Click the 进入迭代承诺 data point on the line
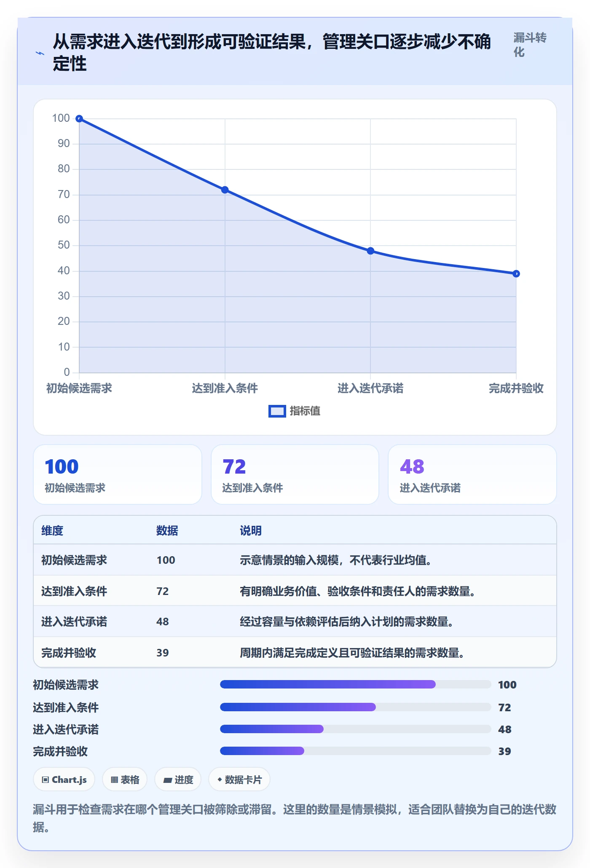The image size is (590, 868). [370, 251]
